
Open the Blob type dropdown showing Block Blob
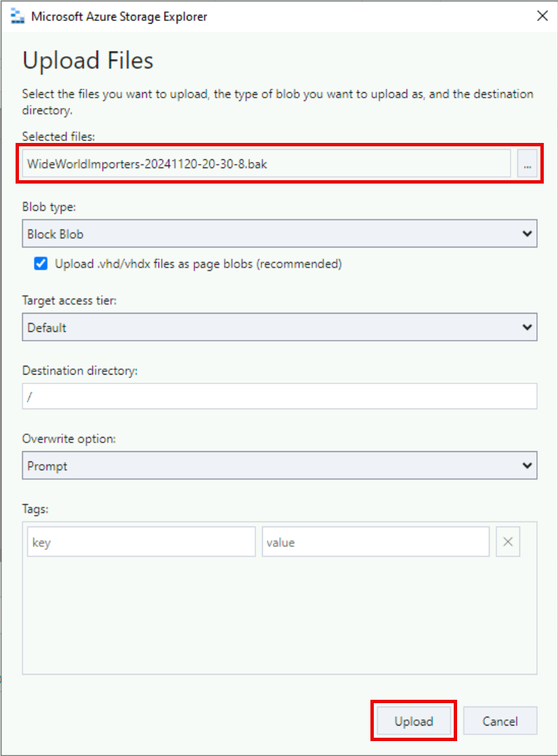(x=271, y=234)
